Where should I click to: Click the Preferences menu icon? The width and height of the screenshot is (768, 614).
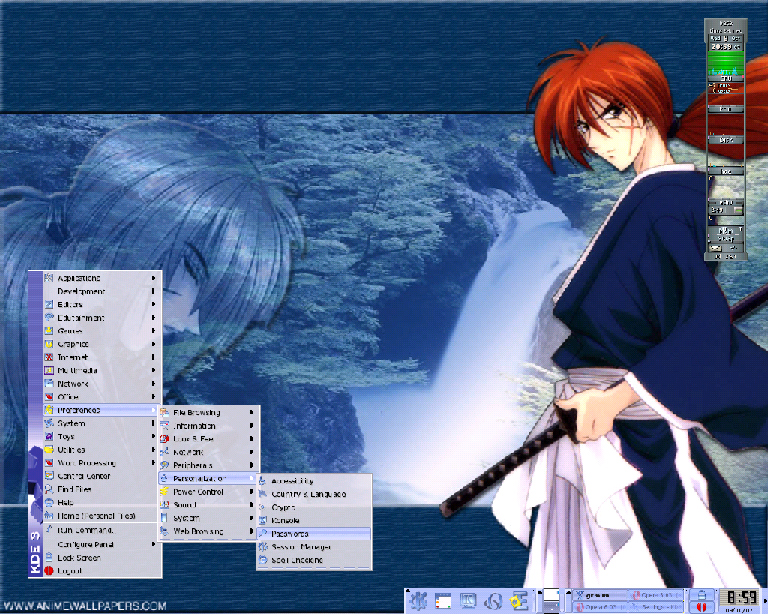tap(49, 410)
